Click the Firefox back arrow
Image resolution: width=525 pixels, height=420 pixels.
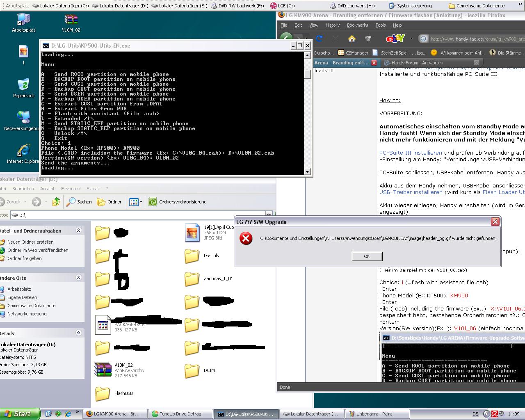286,39
